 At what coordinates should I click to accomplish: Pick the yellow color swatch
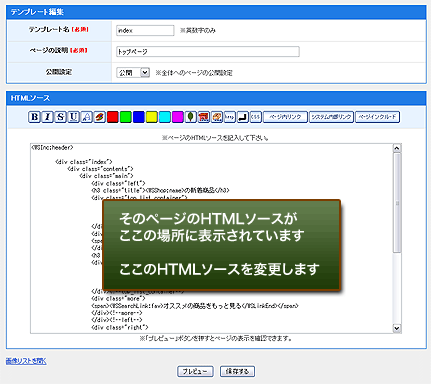point(151,117)
